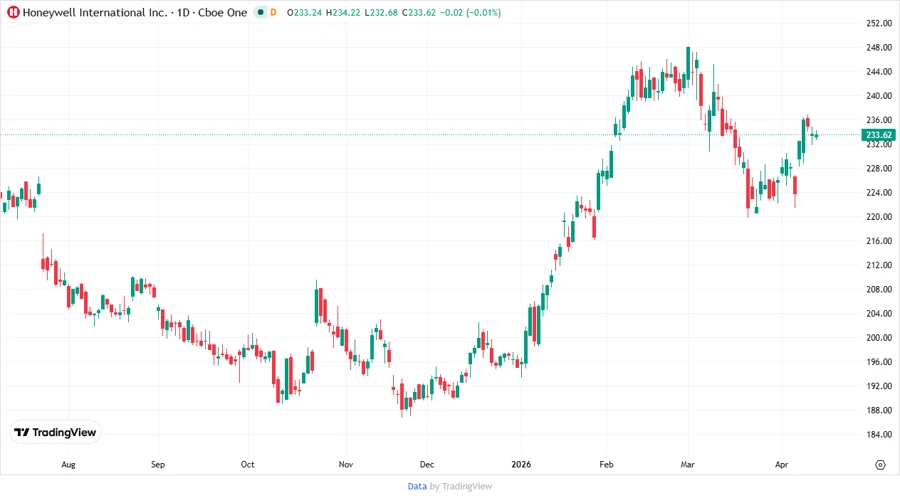Open the chart settings gear icon
Image resolution: width=900 pixels, height=498 pixels.
point(880,465)
